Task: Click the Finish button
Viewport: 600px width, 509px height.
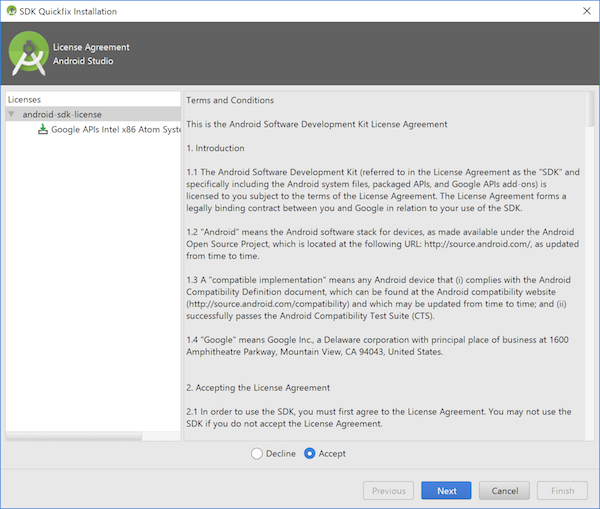Action: tap(562, 491)
